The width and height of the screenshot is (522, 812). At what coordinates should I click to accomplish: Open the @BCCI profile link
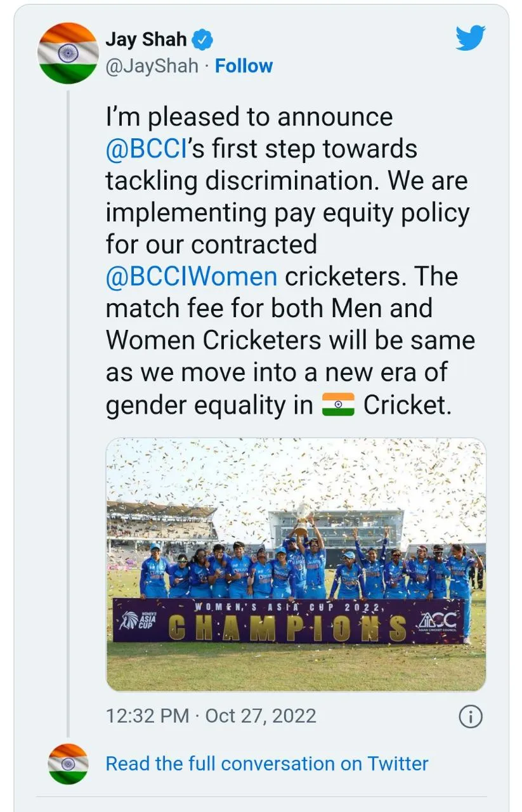[x=145, y=148]
